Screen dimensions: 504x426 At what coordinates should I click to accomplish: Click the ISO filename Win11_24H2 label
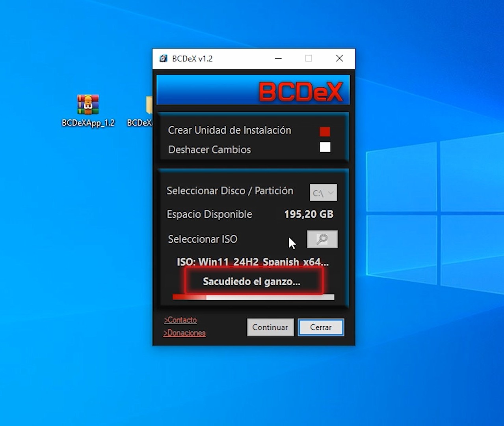click(252, 262)
